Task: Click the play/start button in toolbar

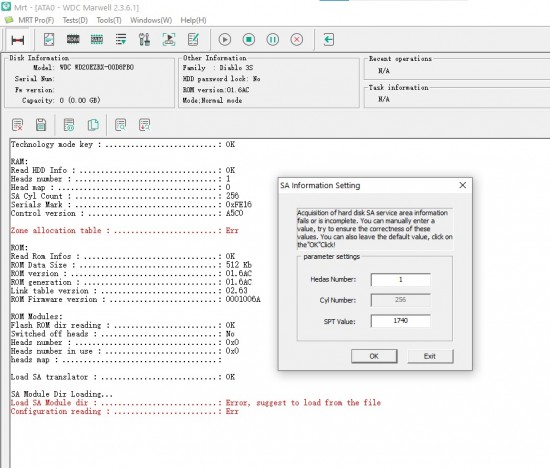Action: point(225,39)
